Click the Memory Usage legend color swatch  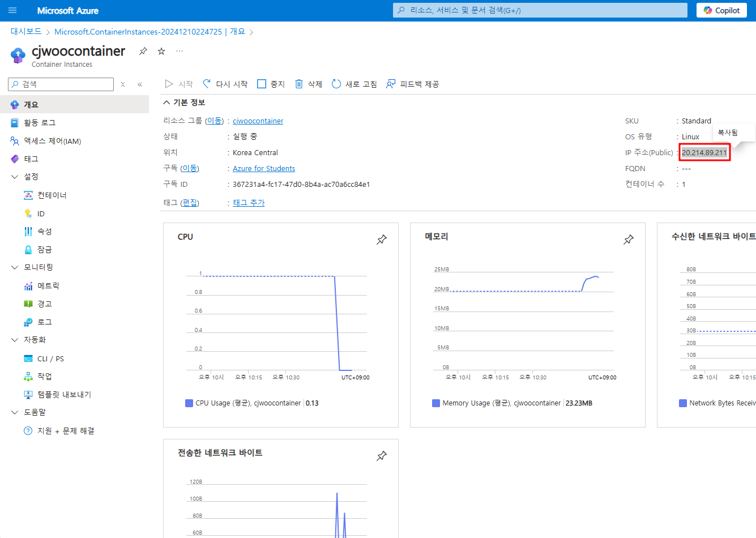[x=436, y=403]
